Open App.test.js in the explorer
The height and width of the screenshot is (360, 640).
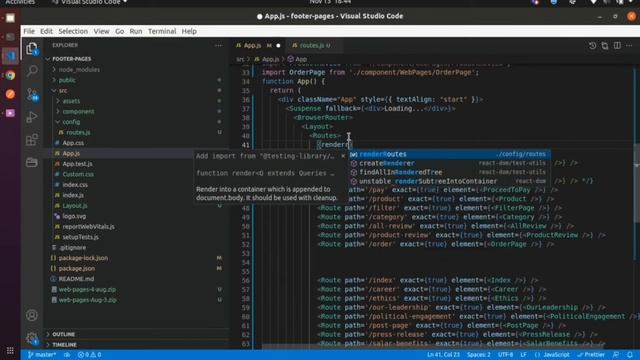pos(77,164)
